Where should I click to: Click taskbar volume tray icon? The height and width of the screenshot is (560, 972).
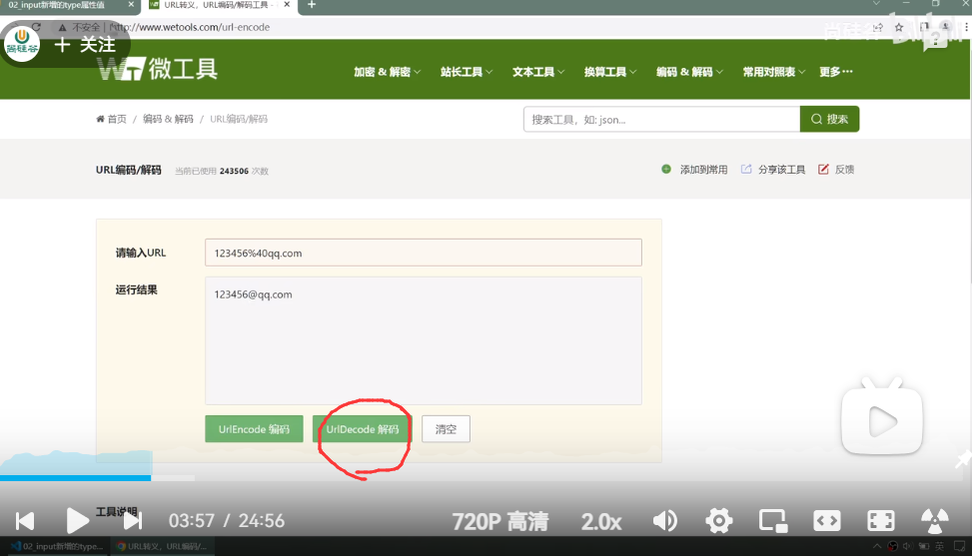[908, 546]
